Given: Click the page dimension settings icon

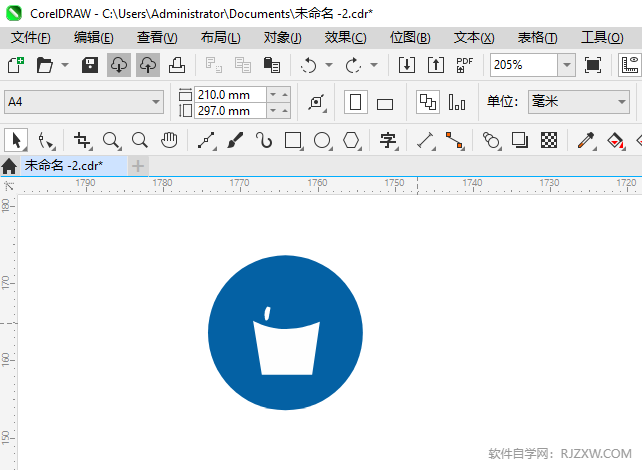Looking at the screenshot, I should 317,102.
